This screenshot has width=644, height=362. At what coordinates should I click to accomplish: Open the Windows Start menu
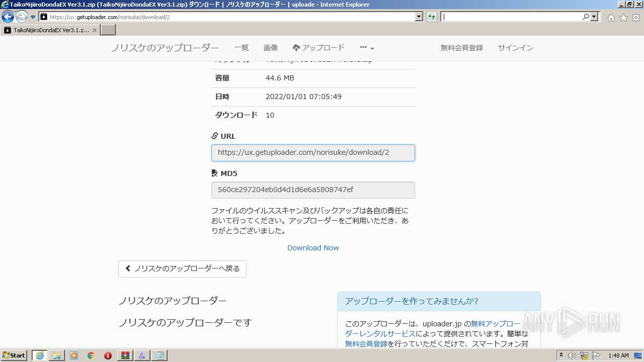14,355
